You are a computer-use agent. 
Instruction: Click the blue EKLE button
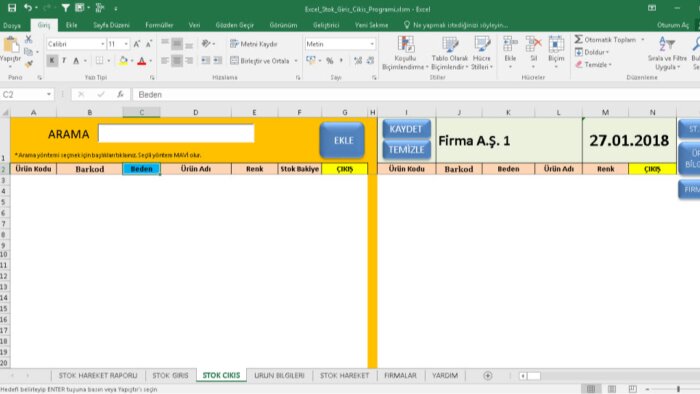[342, 140]
